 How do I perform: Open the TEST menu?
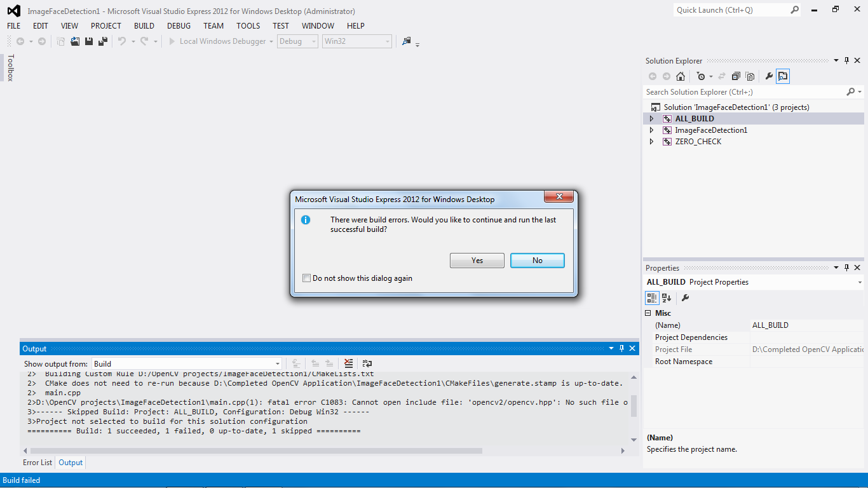pos(281,26)
